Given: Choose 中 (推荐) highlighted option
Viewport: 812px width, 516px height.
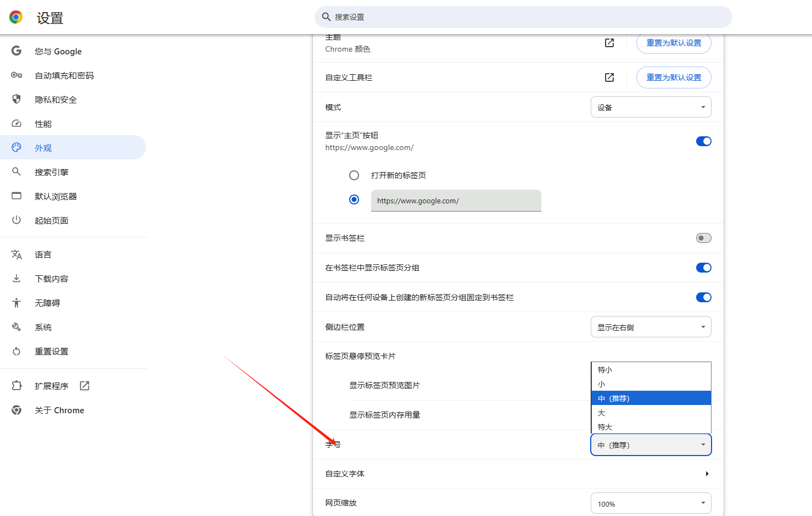Looking at the screenshot, I should 651,398.
